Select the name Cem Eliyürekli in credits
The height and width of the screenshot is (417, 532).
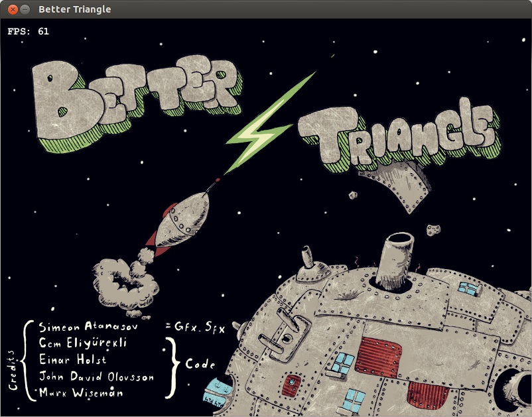[83, 343]
